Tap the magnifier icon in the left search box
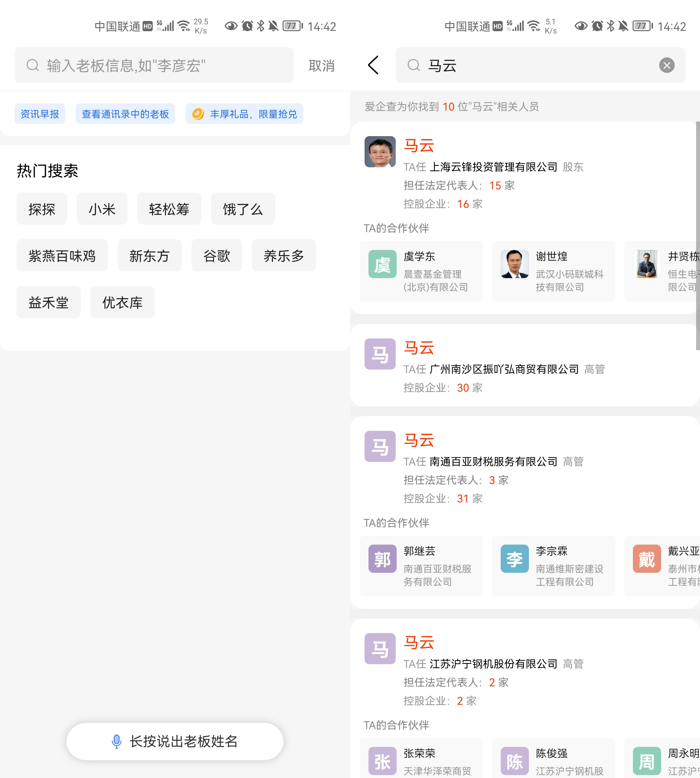The height and width of the screenshot is (778, 700). point(33,65)
